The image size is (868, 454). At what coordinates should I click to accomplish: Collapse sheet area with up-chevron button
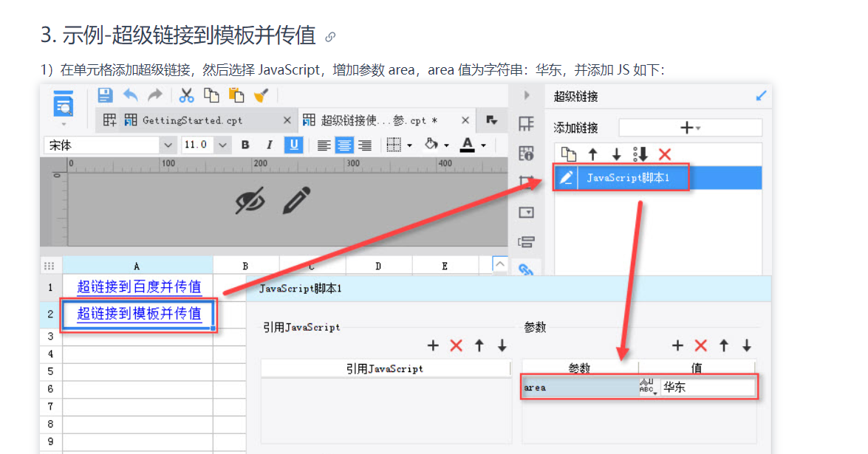coord(500,264)
